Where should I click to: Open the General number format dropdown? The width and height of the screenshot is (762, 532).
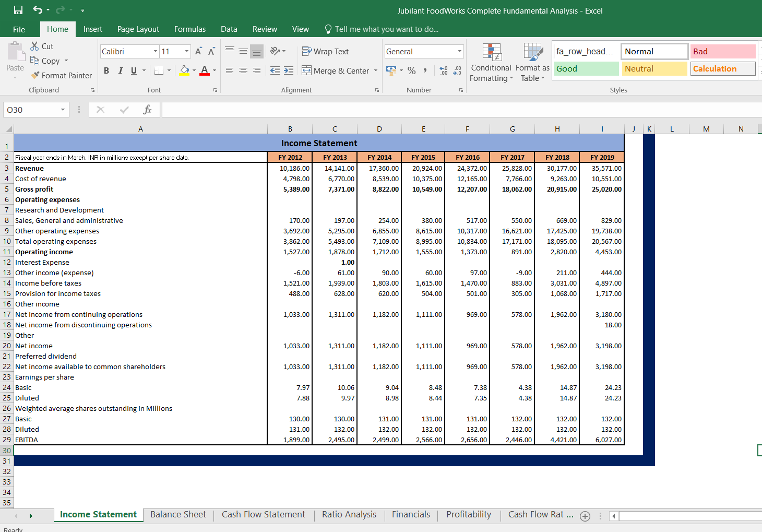tap(460, 51)
